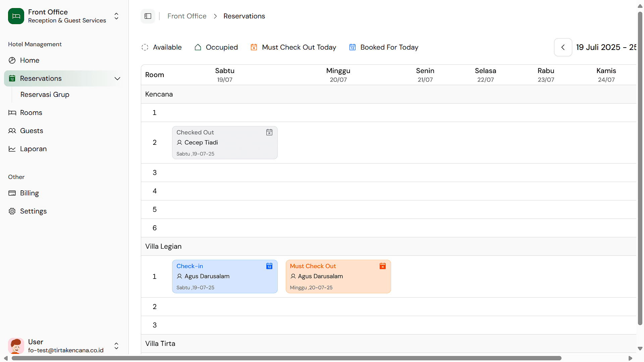Viewport: 644px width, 362px height.
Task: Click the Occupied house legend icon
Action: [x=198, y=47]
